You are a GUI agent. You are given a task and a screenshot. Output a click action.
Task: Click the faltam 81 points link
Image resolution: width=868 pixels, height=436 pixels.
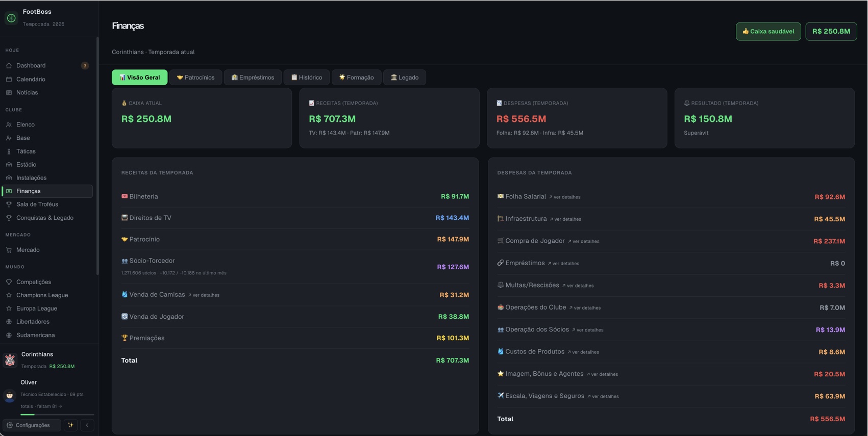coord(49,406)
